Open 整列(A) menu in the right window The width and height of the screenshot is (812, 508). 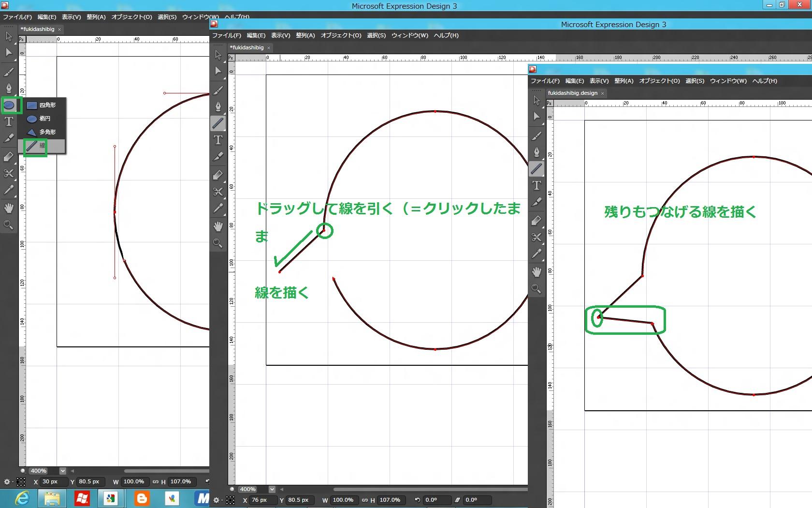[623, 81]
